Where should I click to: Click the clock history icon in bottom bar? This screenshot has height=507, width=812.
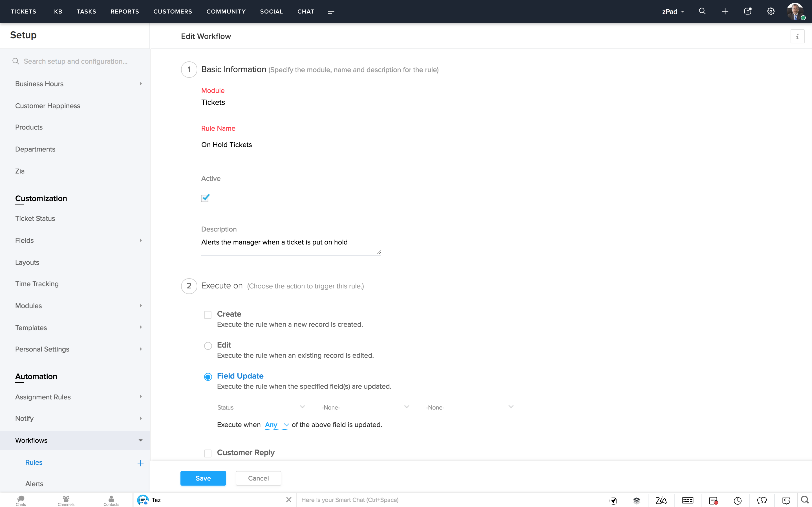click(x=738, y=500)
